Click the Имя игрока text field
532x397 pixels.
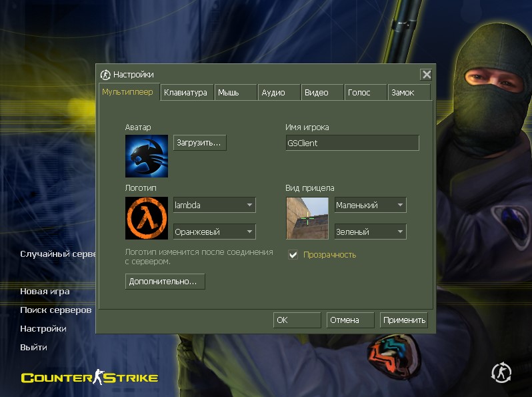[351, 143]
